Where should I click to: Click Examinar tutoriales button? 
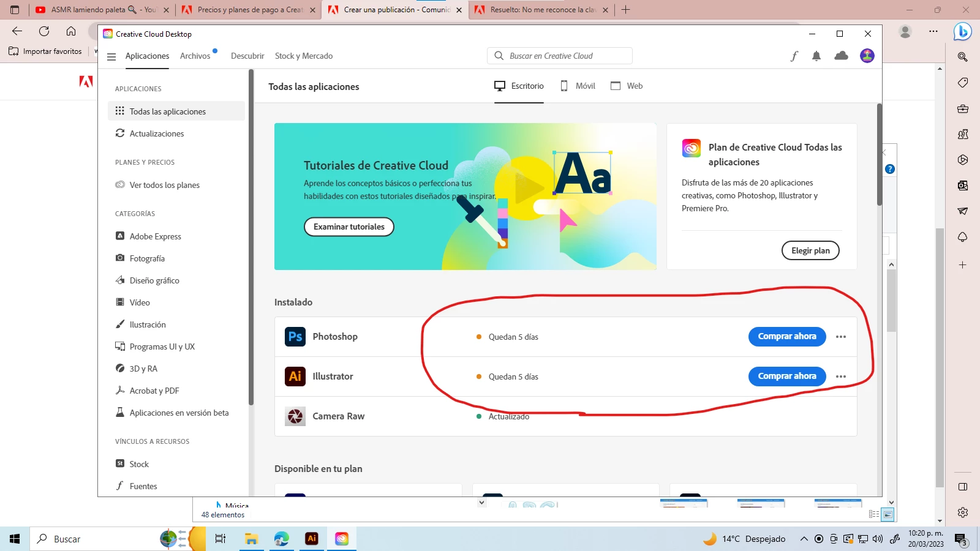[x=349, y=227]
